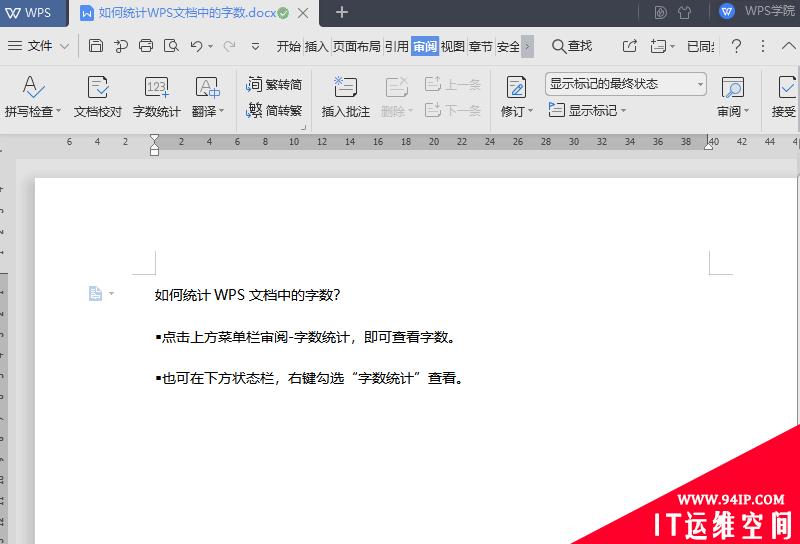Screen dimensions: 800x544
Task: Go to previous comment with 上一条
Action: (453, 84)
